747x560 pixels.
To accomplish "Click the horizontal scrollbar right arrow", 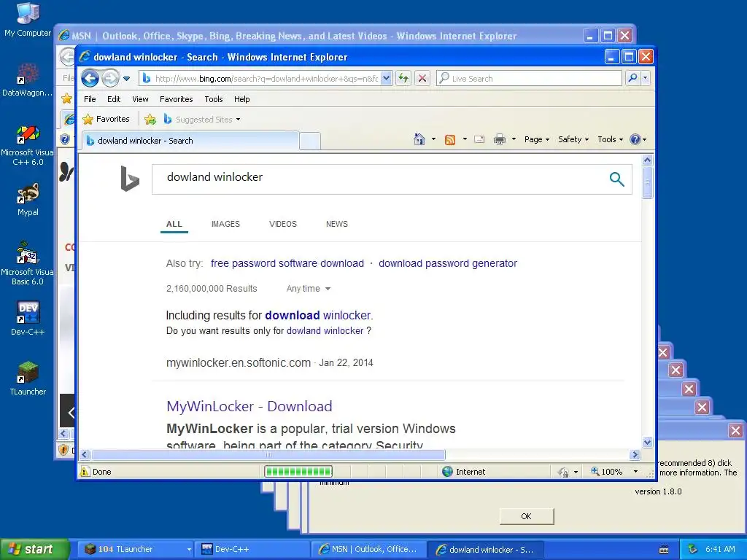I will coord(635,455).
